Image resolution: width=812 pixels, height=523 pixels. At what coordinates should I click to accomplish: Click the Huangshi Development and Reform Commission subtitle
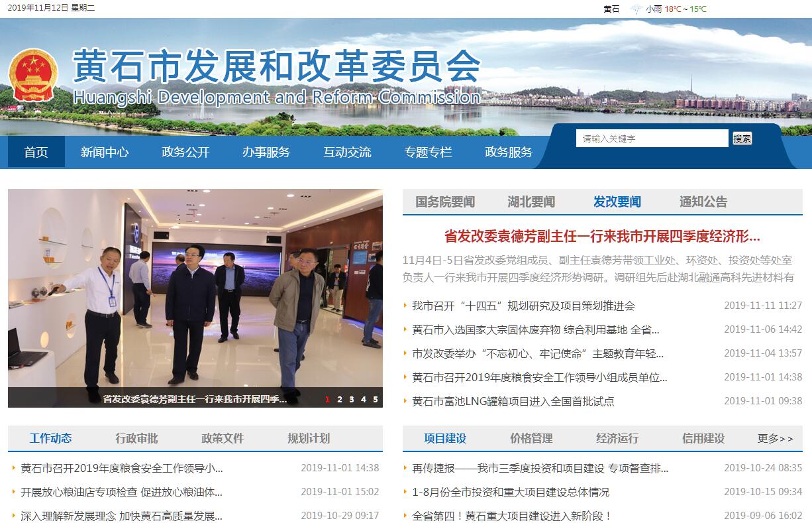point(276,97)
